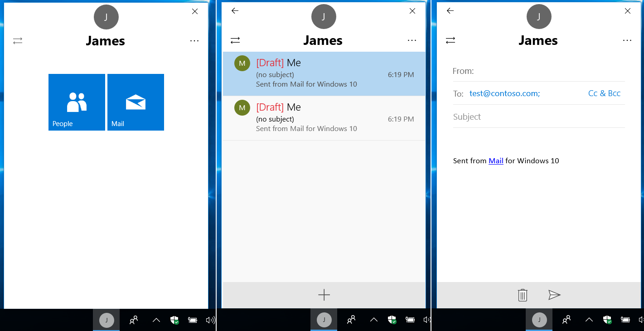Open Defender shield on middle taskbar
Image resolution: width=644 pixels, height=331 pixels.
coord(392,320)
